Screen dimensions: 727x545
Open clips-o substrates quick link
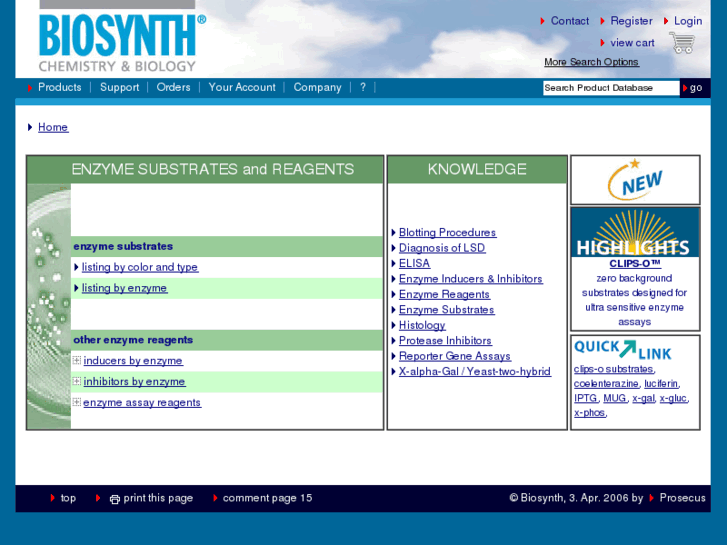pos(613,369)
